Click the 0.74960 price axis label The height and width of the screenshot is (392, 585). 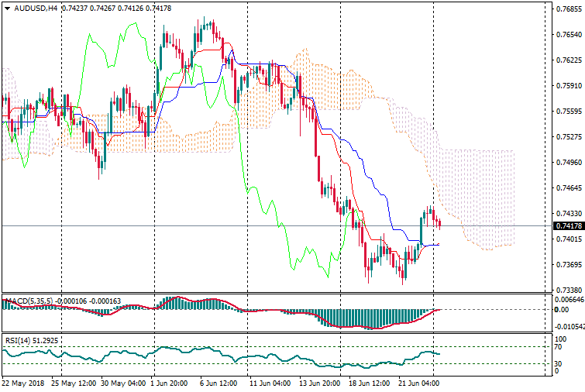[567, 163]
